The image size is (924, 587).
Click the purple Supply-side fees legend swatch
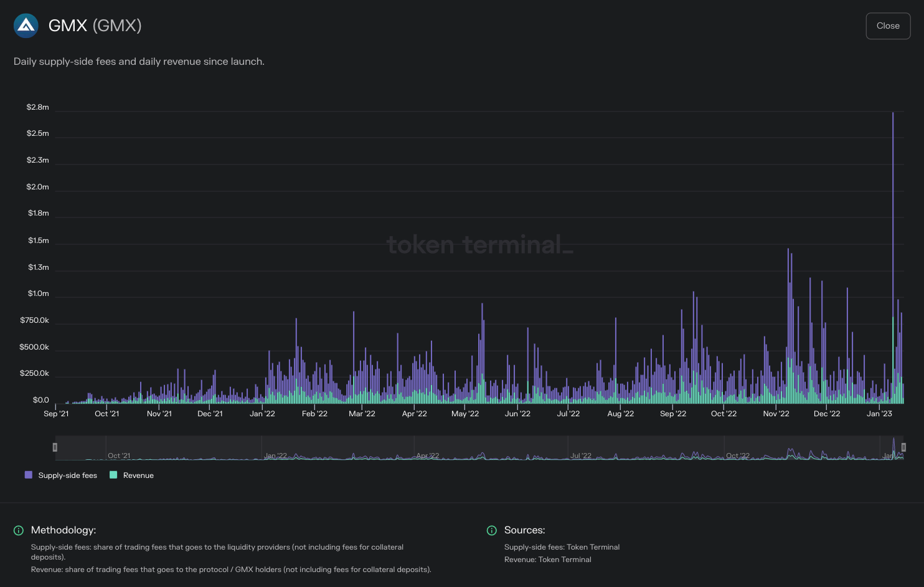tap(27, 475)
